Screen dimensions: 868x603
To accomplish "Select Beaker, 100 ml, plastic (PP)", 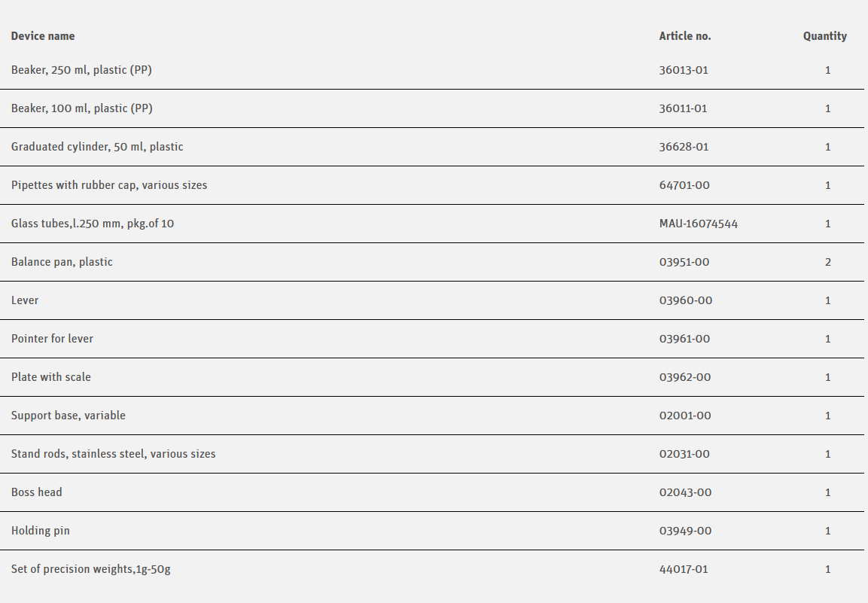I will click(82, 108).
